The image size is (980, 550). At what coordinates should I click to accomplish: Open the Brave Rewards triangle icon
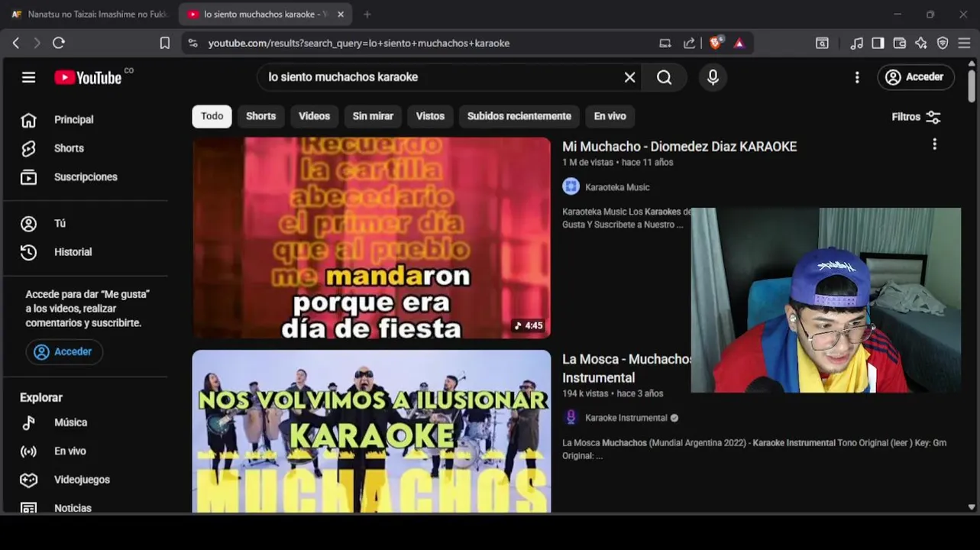(739, 44)
